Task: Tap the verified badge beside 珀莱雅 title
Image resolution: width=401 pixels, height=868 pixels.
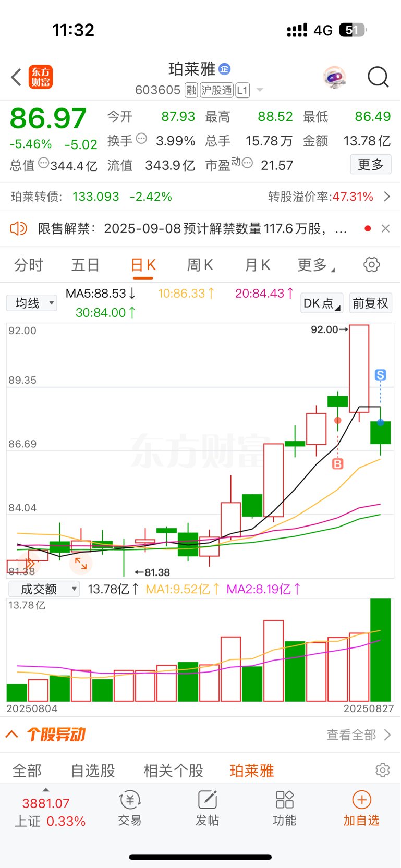Action: click(225, 69)
